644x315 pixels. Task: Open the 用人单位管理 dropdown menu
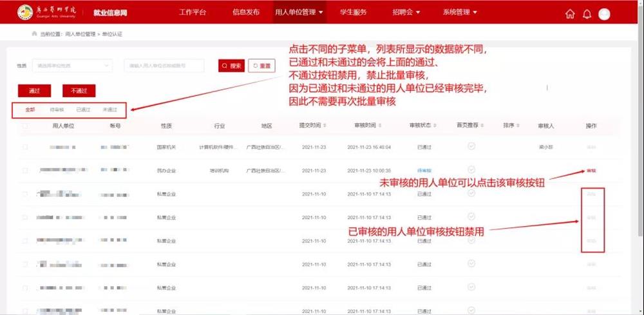click(x=299, y=12)
